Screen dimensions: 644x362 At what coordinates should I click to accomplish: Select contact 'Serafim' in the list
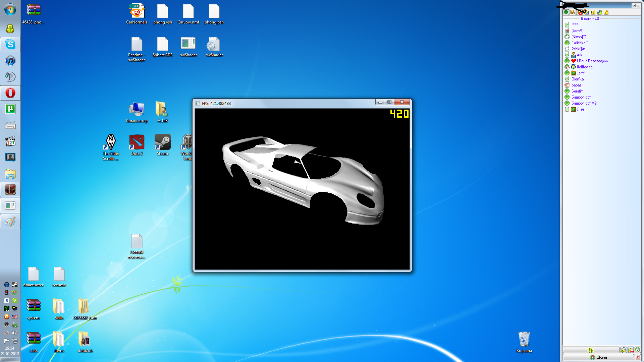[577, 91]
